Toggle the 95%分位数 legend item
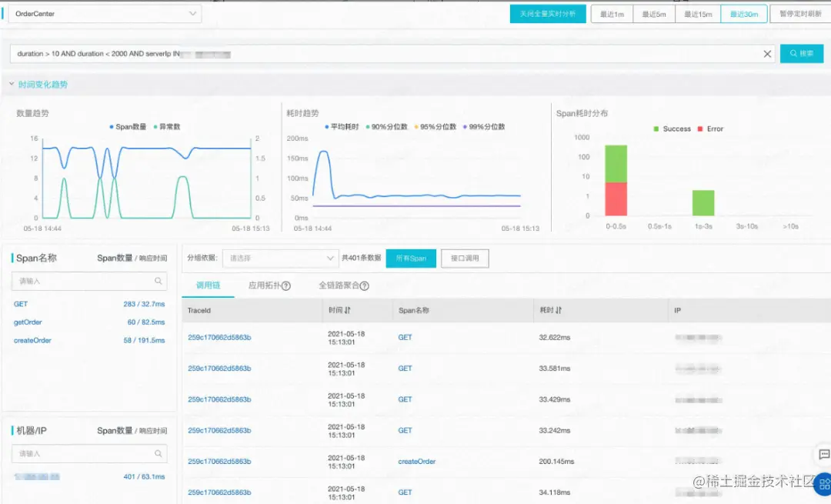Screen dimensions: 831x504 coord(435,127)
